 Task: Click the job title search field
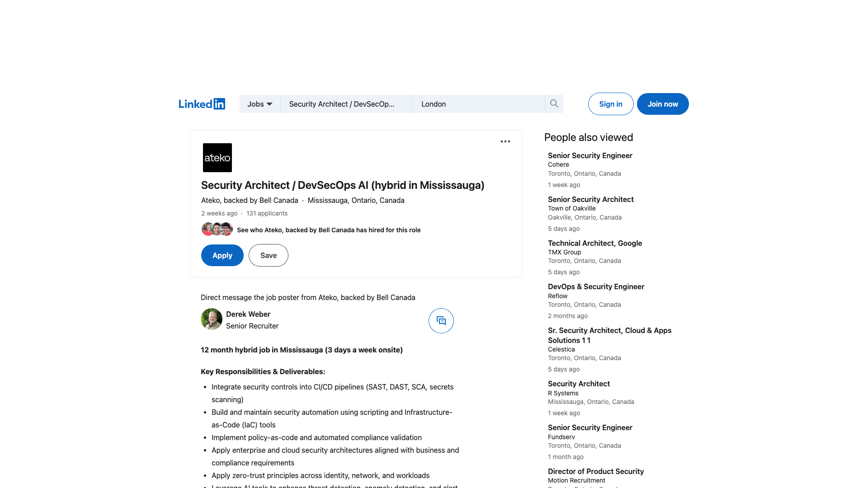[x=346, y=104]
